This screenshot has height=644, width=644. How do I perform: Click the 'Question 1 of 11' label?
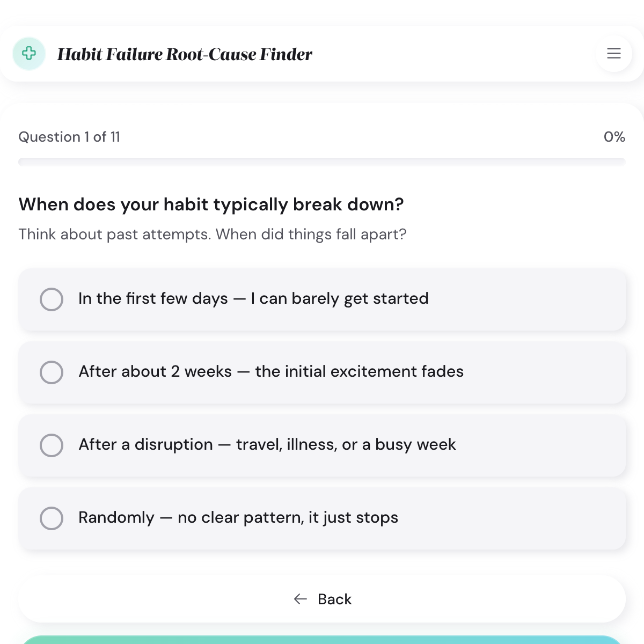(69, 137)
